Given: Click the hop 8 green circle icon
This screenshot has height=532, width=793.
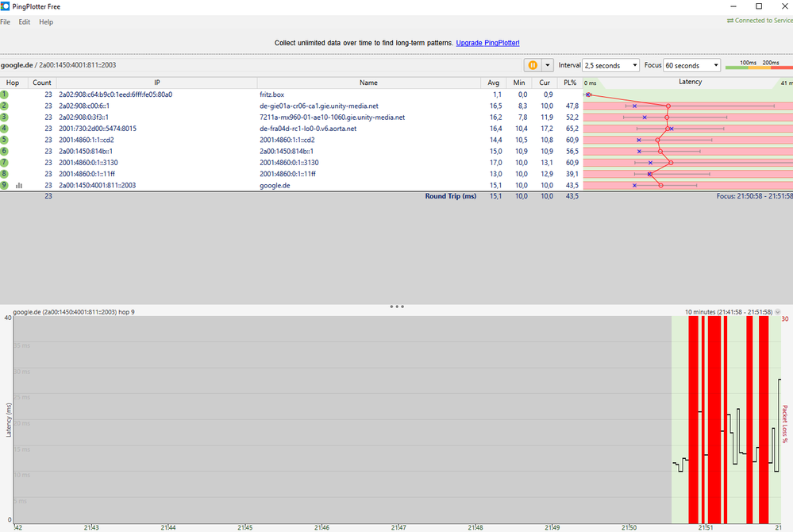Looking at the screenshot, I should coord(4,174).
